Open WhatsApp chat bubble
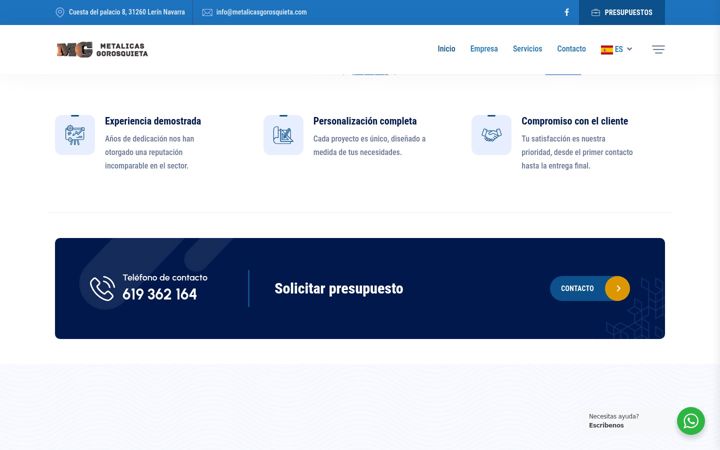The width and height of the screenshot is (720, 450). point(691,421)
